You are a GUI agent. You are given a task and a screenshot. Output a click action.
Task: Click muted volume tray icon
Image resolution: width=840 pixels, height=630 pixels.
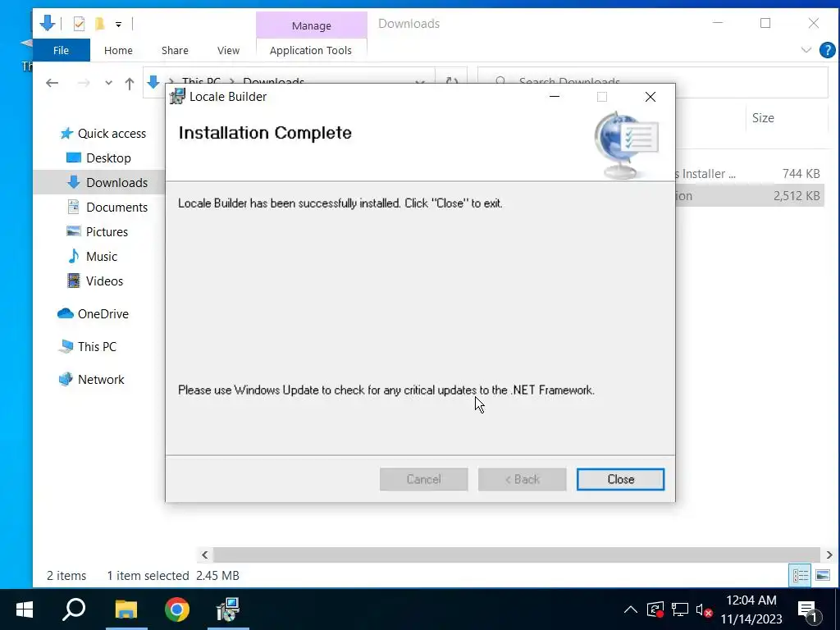coord(703,609)
